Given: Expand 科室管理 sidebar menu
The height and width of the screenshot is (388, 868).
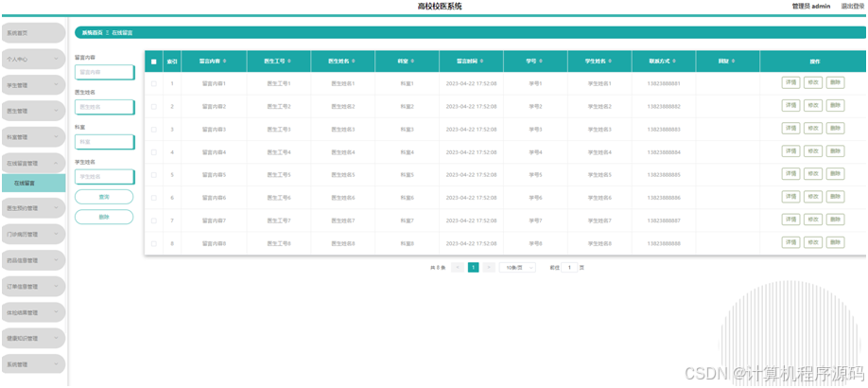Looking at the screenshot, I should click(33, 137).
